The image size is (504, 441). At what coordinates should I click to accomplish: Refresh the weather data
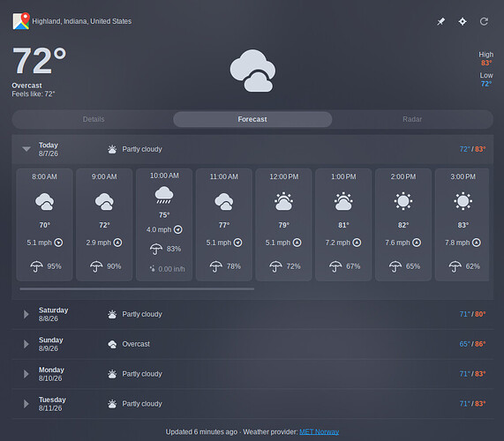[484, 21]
